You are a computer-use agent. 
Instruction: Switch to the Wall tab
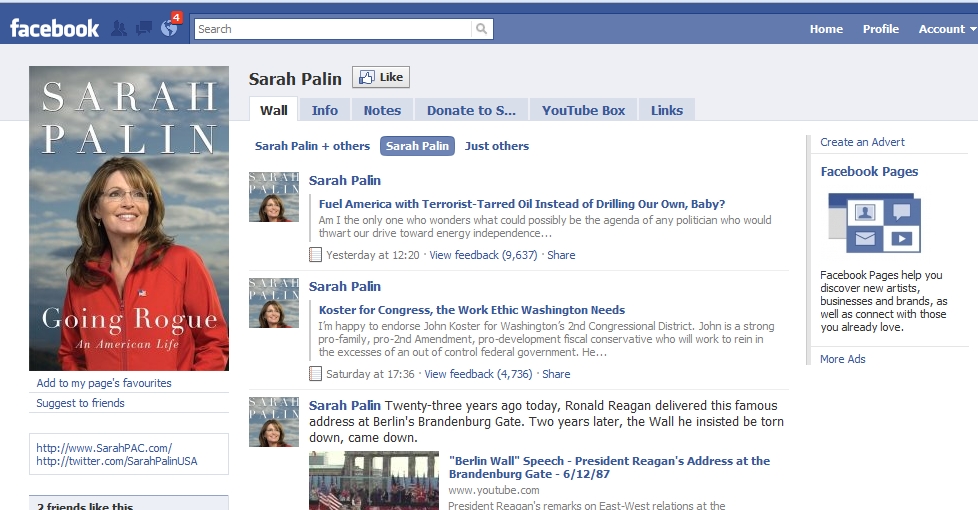pos(273,110)
